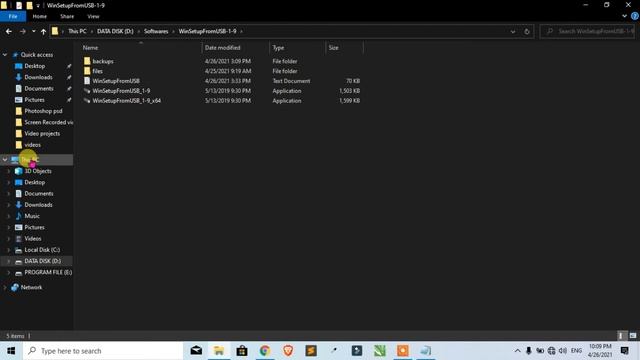Open Downloads under Quick access

pos(38,77)
